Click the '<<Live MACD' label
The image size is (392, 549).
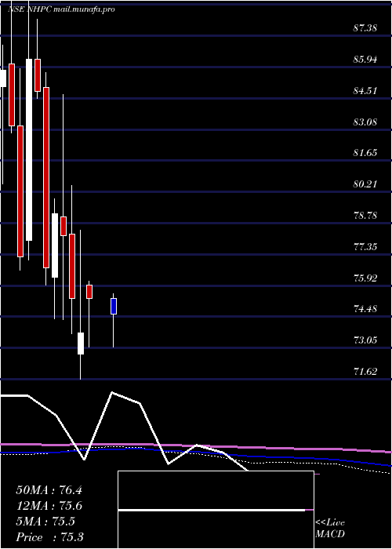click(x=330, y=529)
